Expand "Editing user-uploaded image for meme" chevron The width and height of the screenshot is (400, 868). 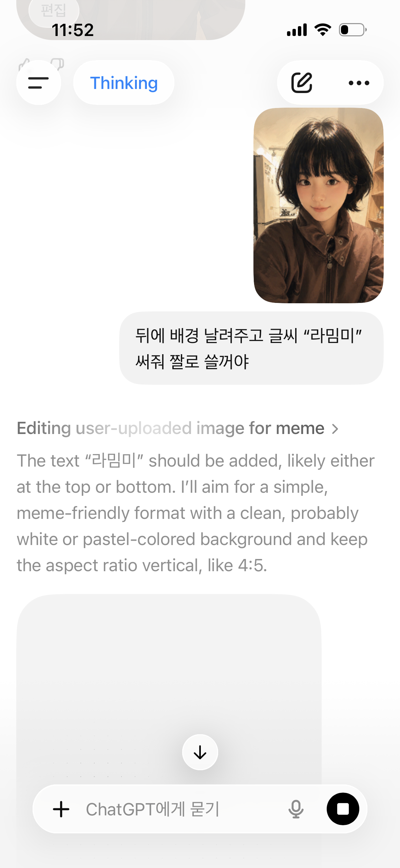click(x=335, y=429)
